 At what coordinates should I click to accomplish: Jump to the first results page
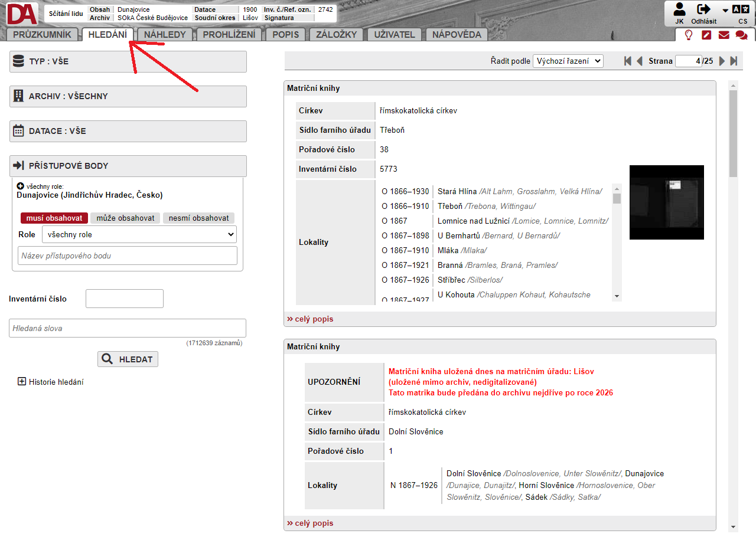[627, 61]
